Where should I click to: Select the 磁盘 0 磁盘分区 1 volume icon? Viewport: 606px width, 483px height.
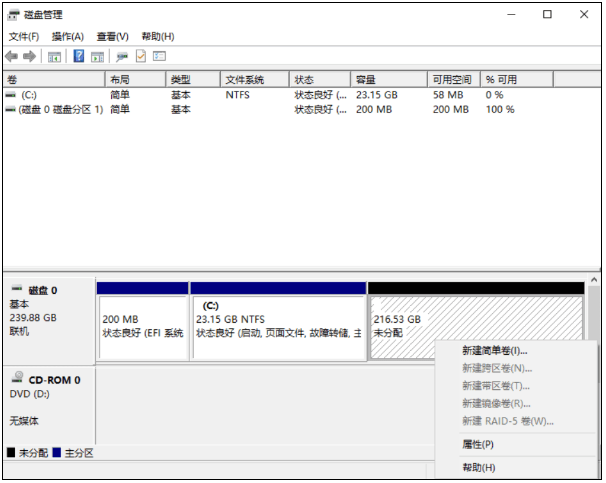(x=10, y=110)
